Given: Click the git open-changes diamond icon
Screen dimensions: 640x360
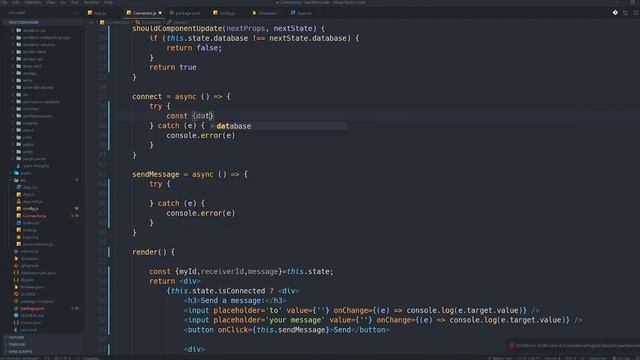Looking at the screenshot, I should coord(615,13).
